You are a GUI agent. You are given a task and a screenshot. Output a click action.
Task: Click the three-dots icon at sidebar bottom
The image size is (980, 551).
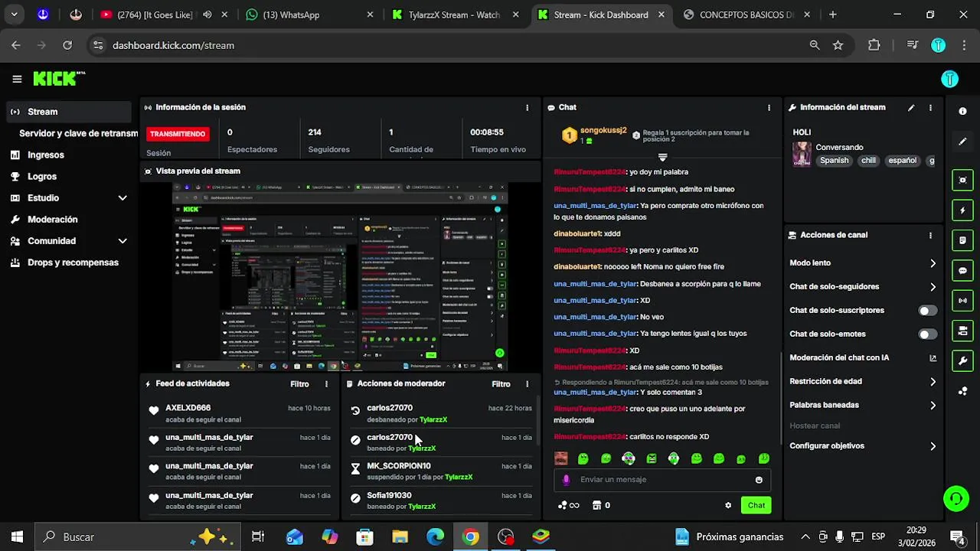(962, 391)
